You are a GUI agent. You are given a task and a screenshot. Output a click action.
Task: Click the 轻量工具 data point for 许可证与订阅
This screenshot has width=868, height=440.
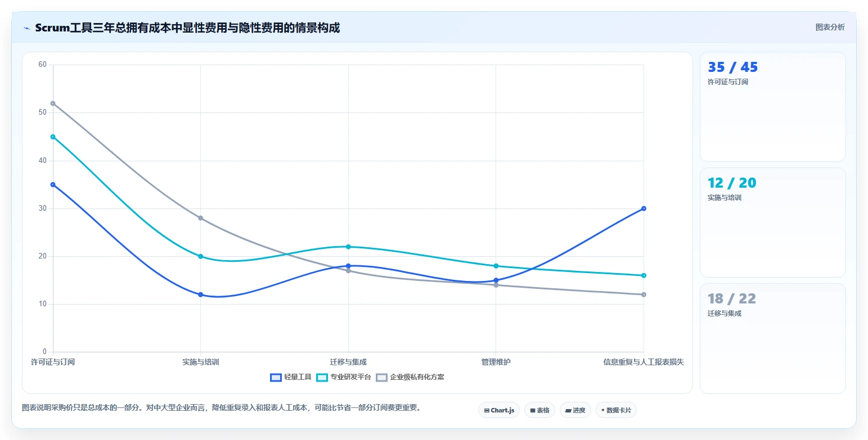pos(53,184)
